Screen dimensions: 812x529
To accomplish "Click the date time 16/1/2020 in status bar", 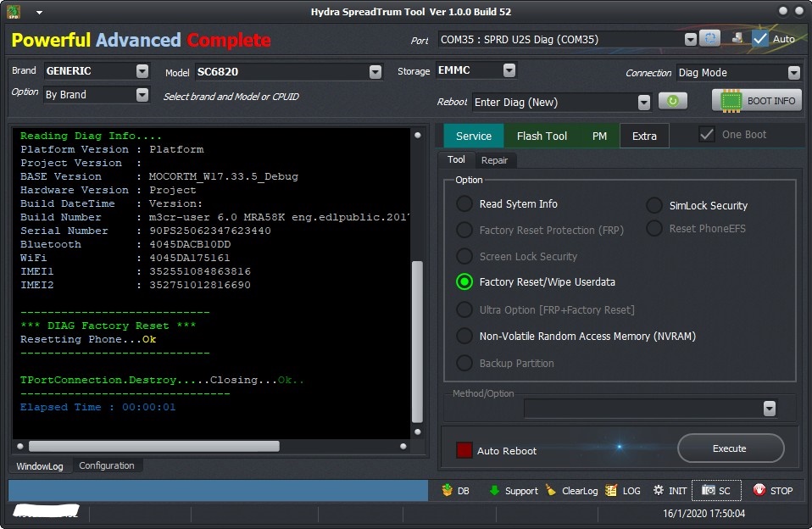I will (704, 514).
